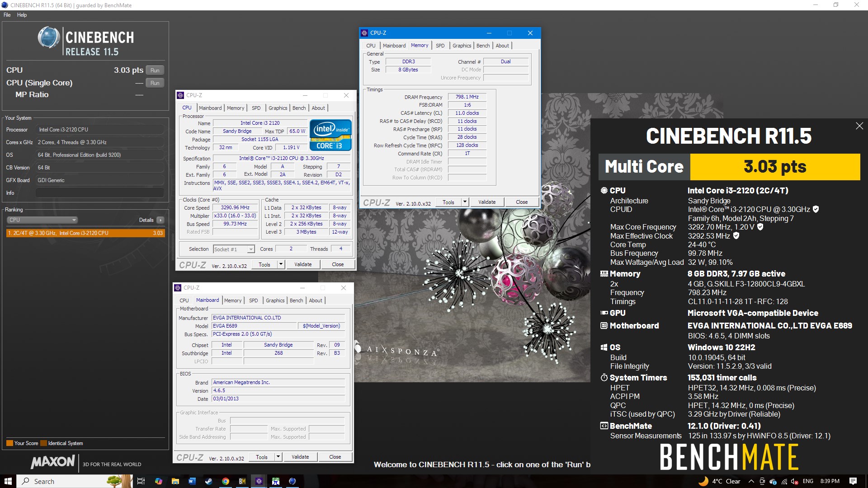Open Bench tab in CPU-Z processor window
The width and height of the screenshot is (868, 488).
(x=299, y=108)
